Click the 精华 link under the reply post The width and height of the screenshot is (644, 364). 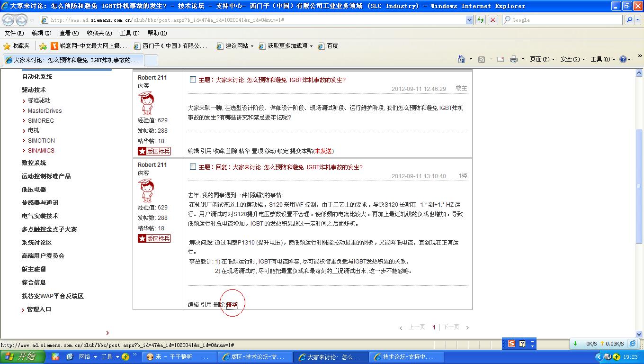point(232,305)
